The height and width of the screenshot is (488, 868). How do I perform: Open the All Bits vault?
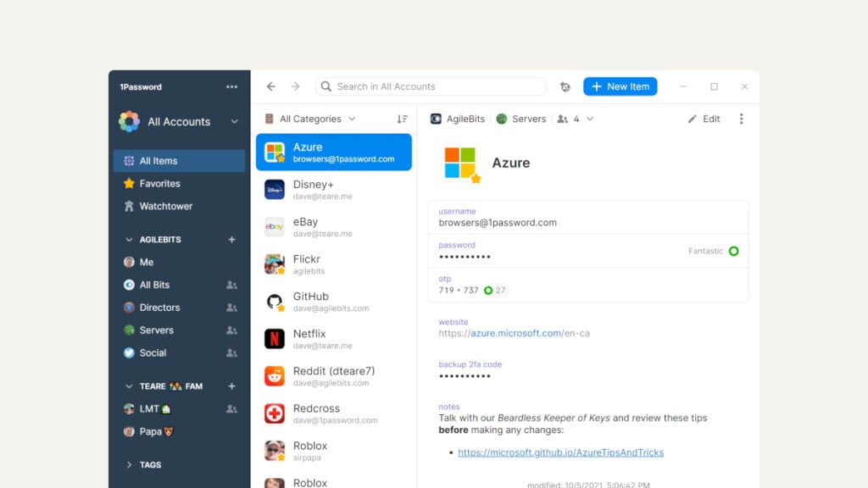click(x=180, y=285)
